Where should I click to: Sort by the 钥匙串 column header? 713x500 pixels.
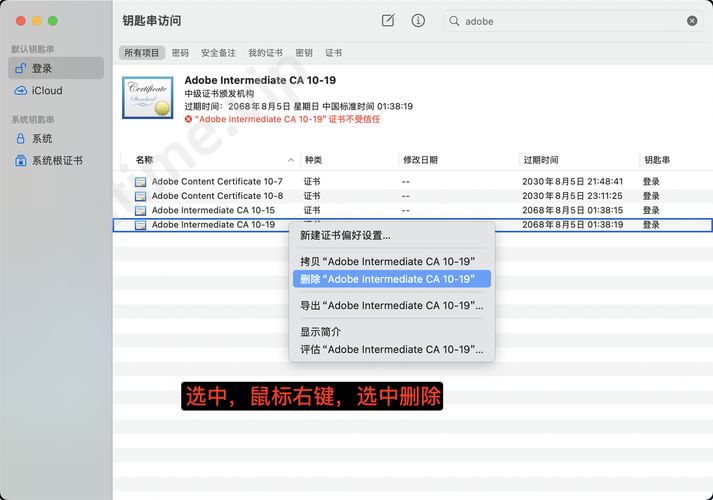tap(657, 160)
